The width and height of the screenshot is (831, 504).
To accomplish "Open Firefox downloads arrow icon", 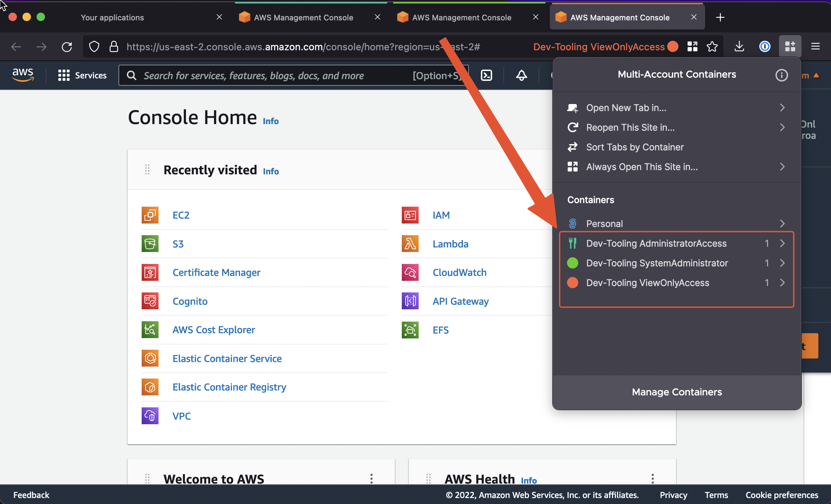I will click(x=739, y=46).
